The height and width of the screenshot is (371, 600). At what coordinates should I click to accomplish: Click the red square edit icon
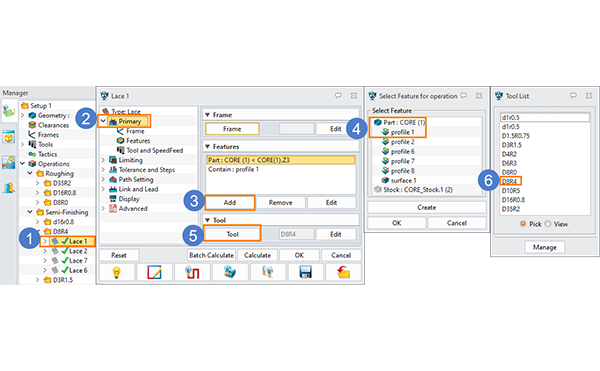[154, 272]
